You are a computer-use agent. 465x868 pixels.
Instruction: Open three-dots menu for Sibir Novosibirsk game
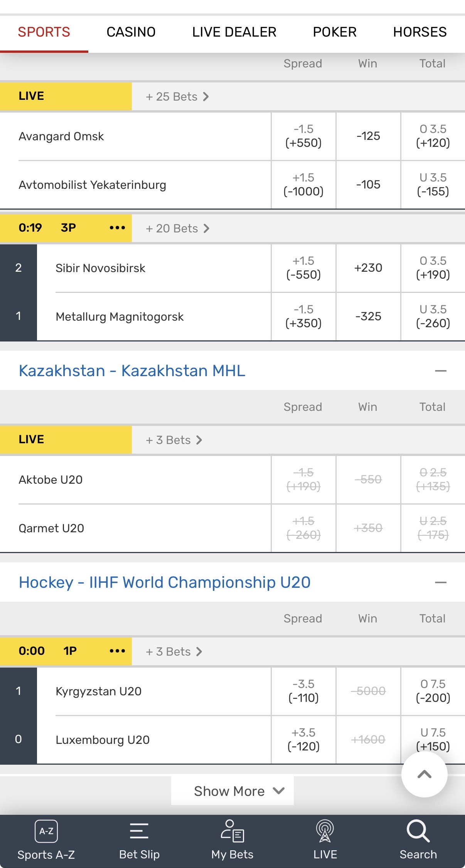[x=117, y=228]
